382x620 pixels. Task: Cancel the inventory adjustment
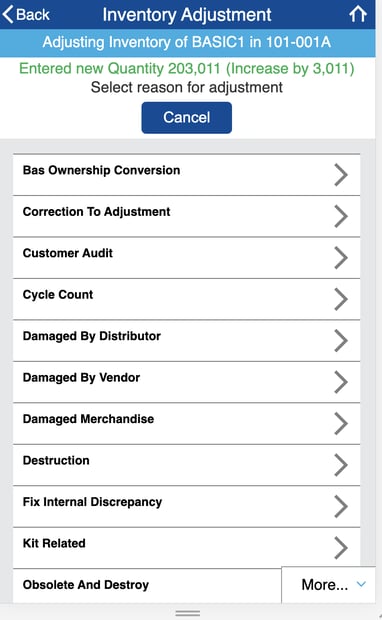click(x=187, y=117)
